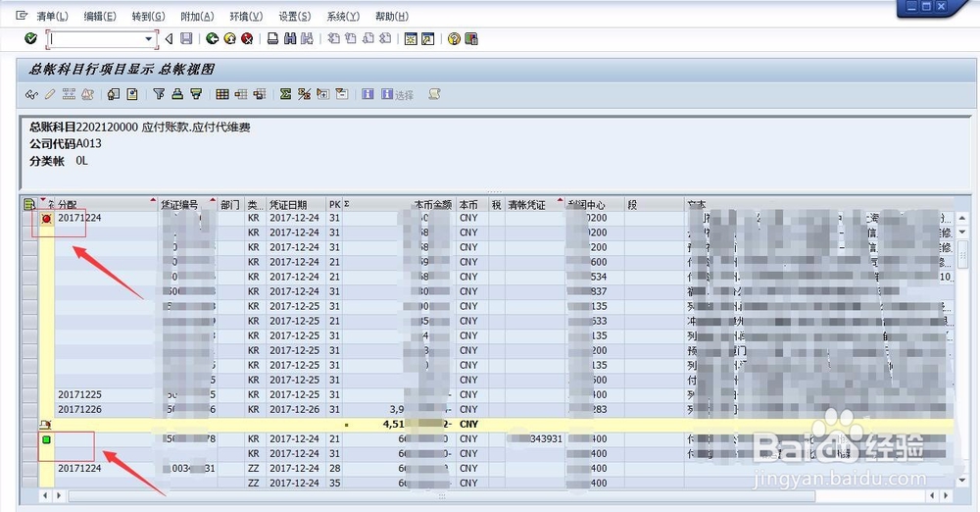Click the date cell 2017-12-26
The width and height of the screenshot is (980, 512).
[294, 409]
